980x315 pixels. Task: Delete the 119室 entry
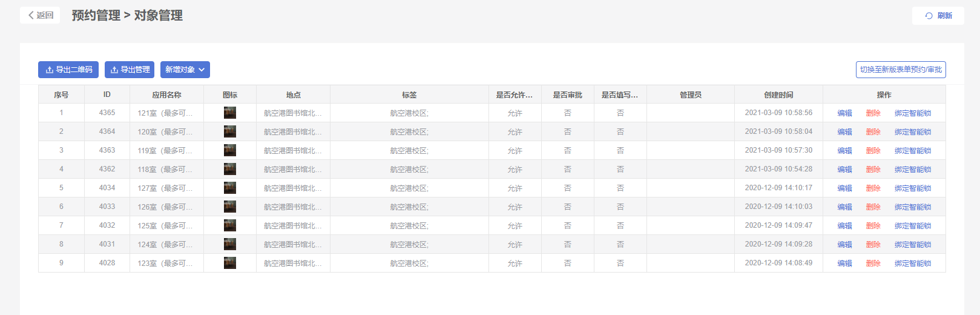pyautogui.click(x=873, y=151)
